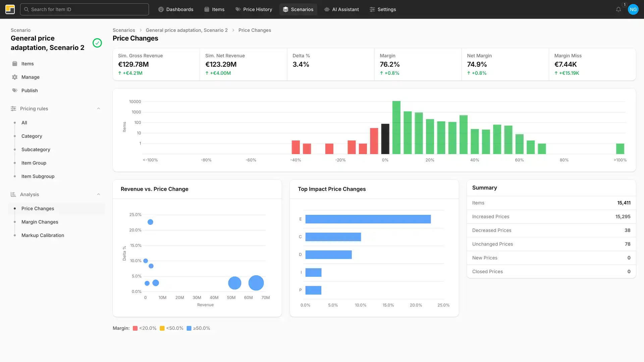
Task: Open the Scenarios breadcrumb link
Action: pyautogui.click(x=124, y=30)
